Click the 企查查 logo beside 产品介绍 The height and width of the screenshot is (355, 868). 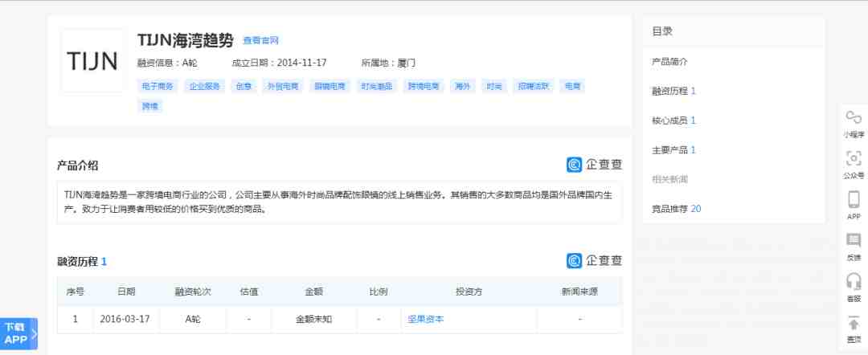coord(594,165)
